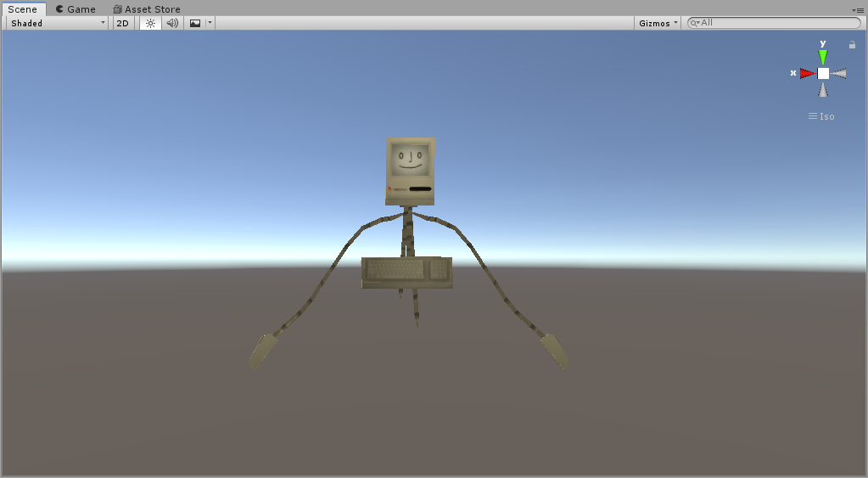Toggle scene lighting sun icon
The image size is (868, 478).
tap(150, 23)
